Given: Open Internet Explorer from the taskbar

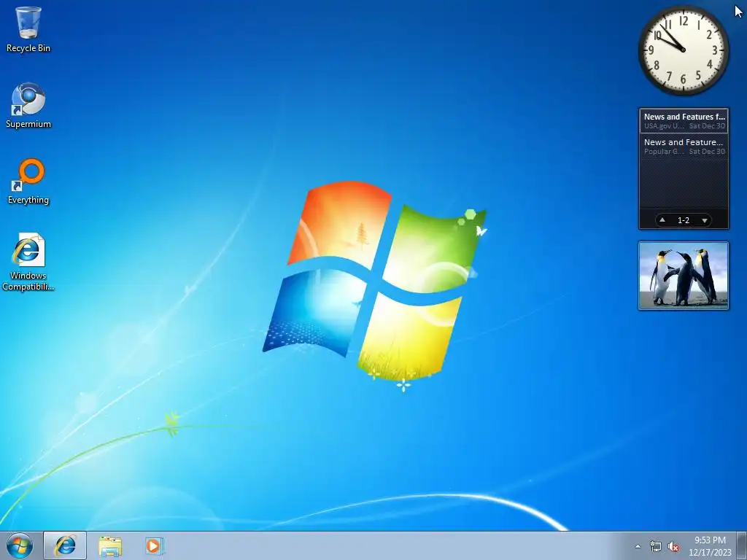Looking at the screenshot, I should tap(65, 545).
